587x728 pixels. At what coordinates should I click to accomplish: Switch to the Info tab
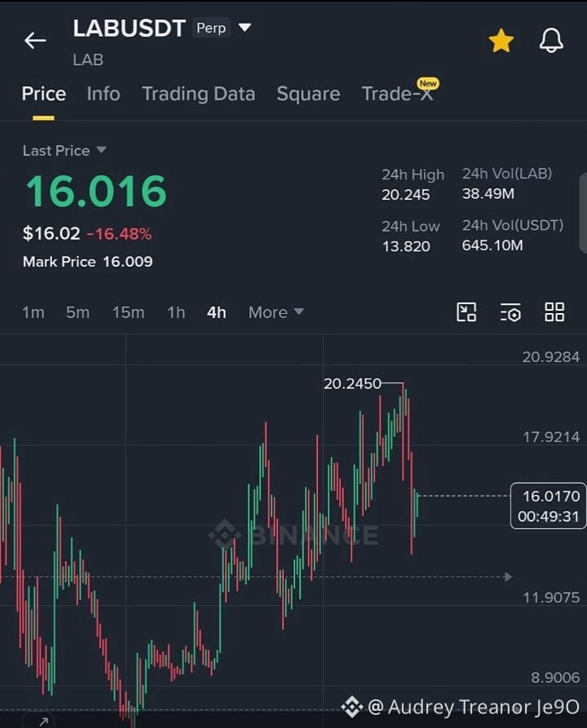pos(104,94)
